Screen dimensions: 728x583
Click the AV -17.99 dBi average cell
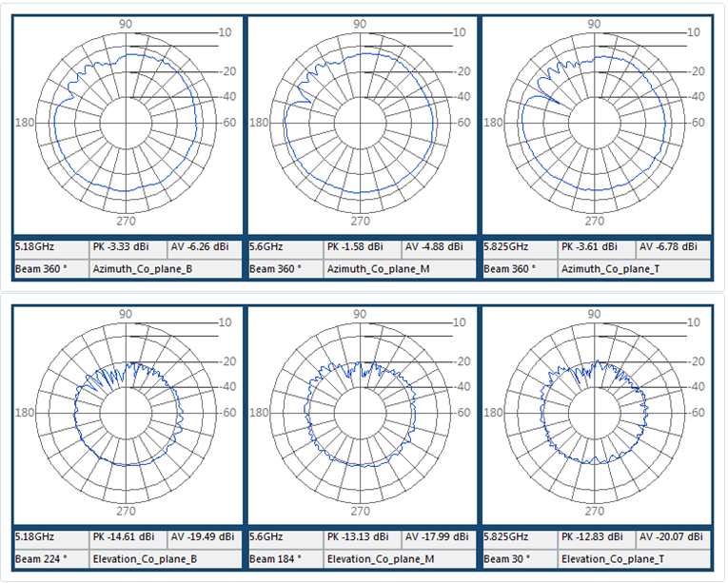(x=438, y=536)
